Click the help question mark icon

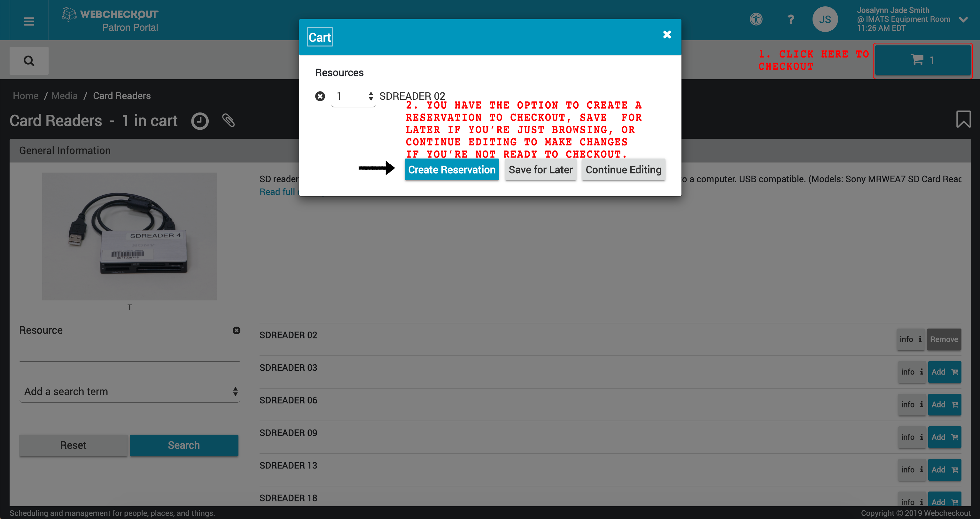791,19
